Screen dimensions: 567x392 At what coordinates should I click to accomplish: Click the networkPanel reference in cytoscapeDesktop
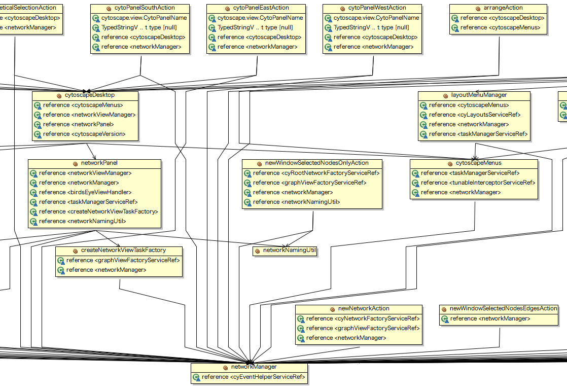click(78, 124)
